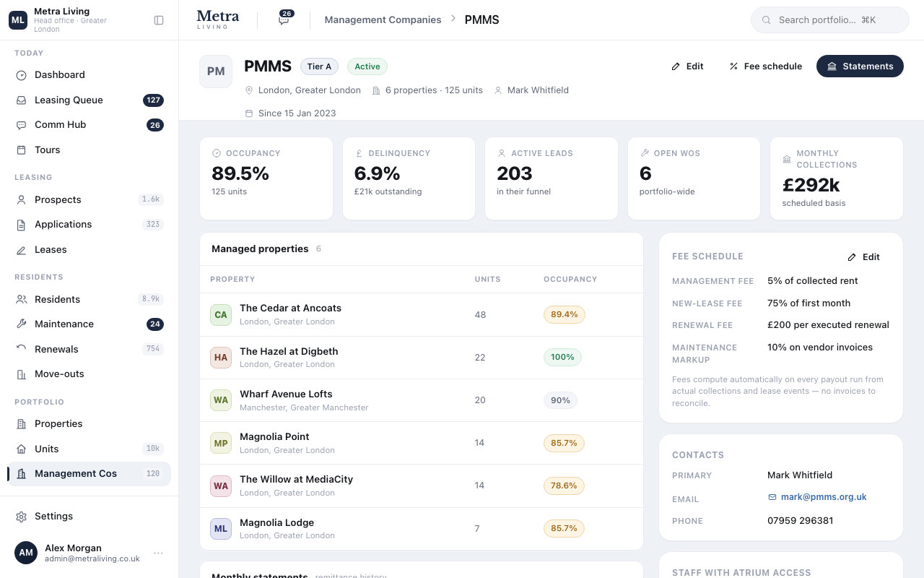Click phone number 07959 296381
Viewport: 924px width, 578px height.
tap(800, 521)
